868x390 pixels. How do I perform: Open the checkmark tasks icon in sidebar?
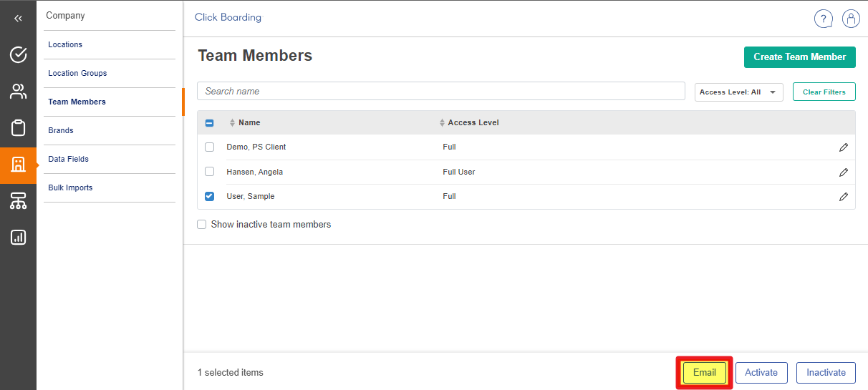18,54
